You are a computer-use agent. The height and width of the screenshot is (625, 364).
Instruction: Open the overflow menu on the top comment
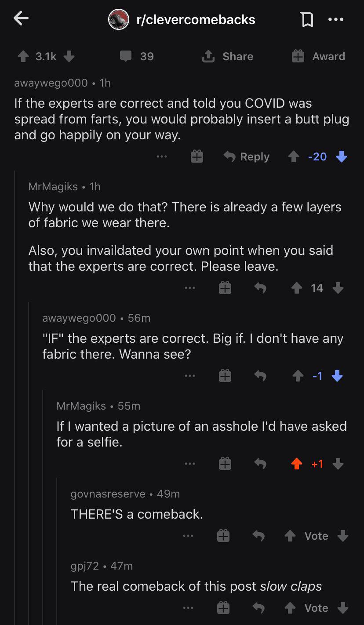161,156
